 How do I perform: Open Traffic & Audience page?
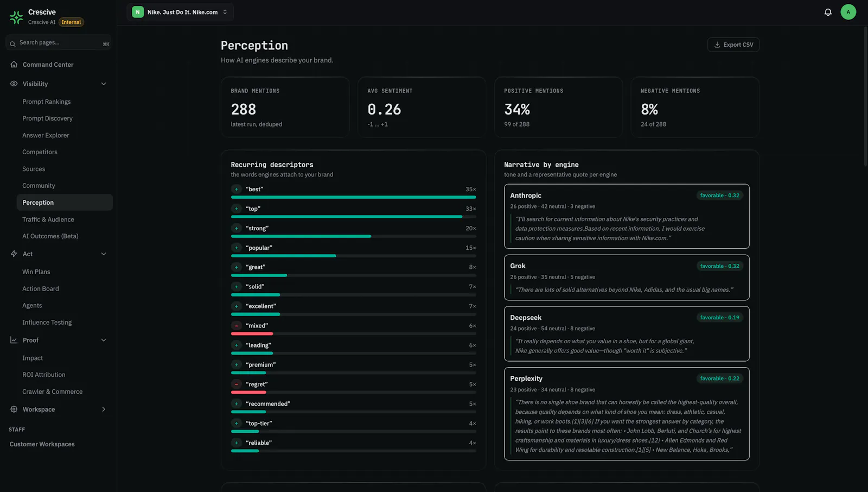(48, 219)
